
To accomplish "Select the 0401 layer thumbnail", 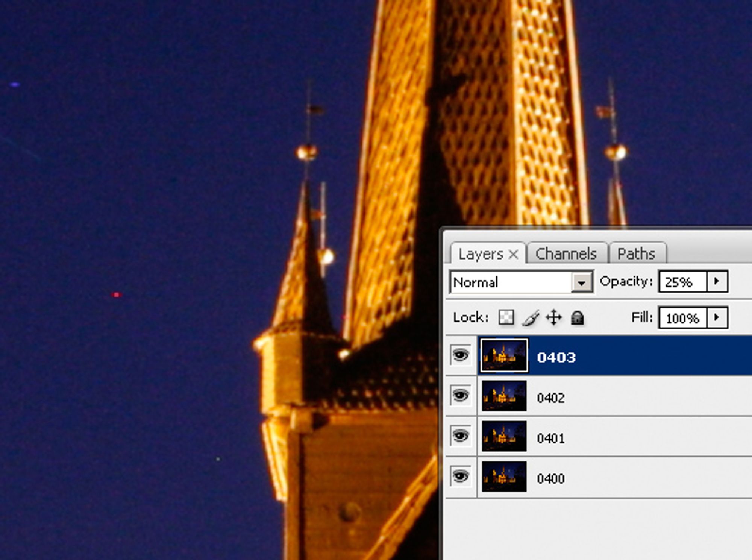I will click(504, 436).
